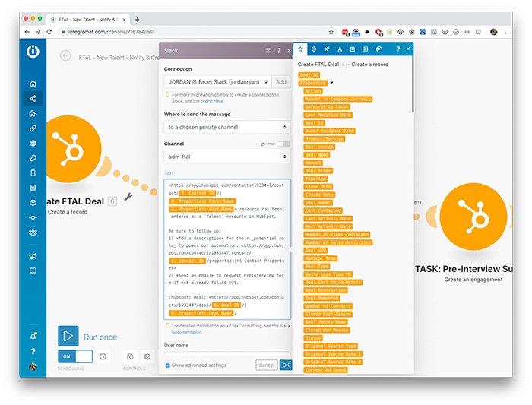
Task: Open the Slack documentation link
Action: [x=187, y=332]
